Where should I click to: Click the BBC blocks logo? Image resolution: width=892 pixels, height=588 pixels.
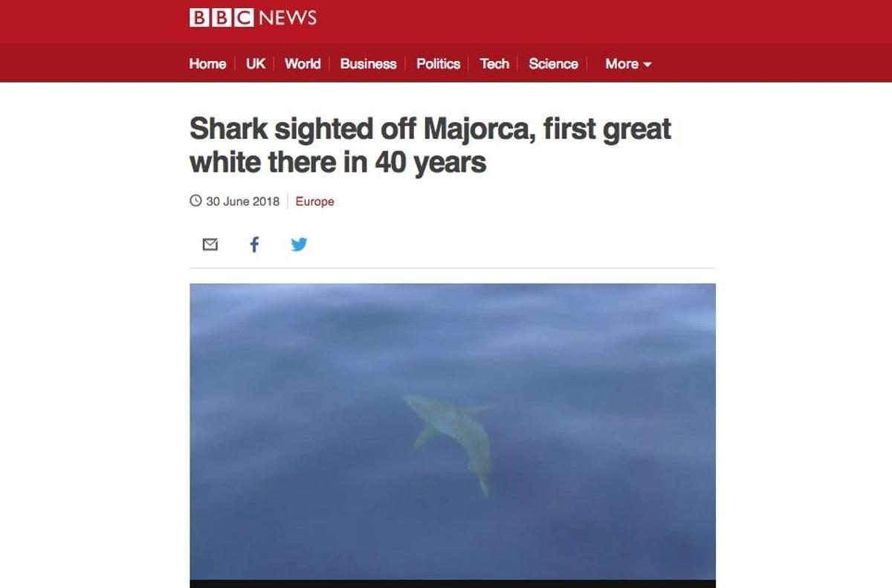pyautogui.click(x=222, y=17)
